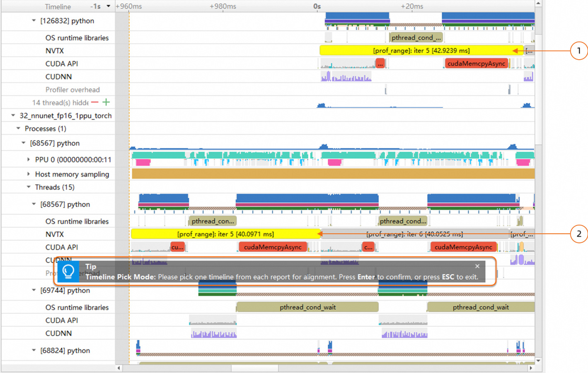Click second pthread_cond_wait block of thread 69744
Viewport: 588px width, 373px height.
tap(481, 307)
